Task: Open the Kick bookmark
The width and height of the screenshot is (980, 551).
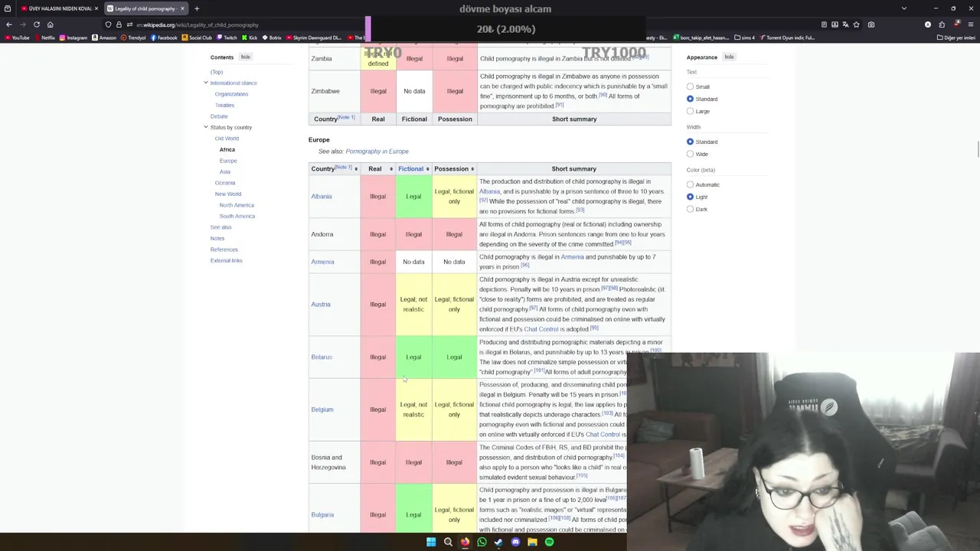Action: [250, 37]
